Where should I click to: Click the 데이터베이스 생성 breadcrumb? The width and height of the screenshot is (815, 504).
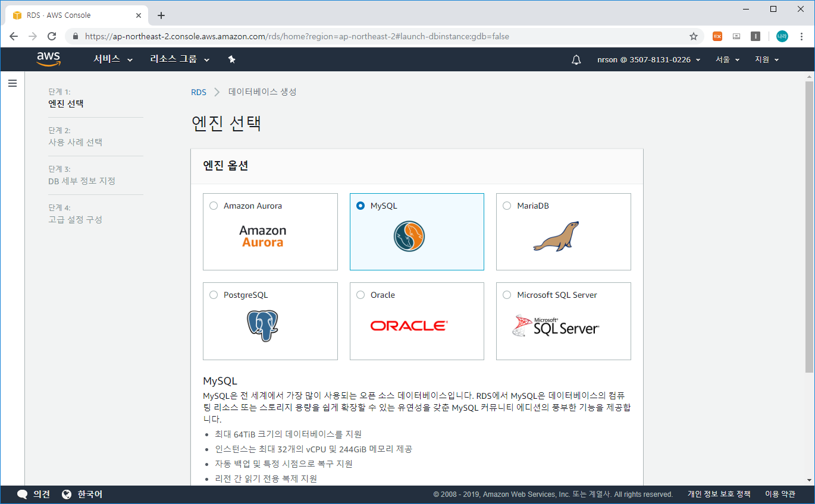pyautogui.click(x=262, y=92)
